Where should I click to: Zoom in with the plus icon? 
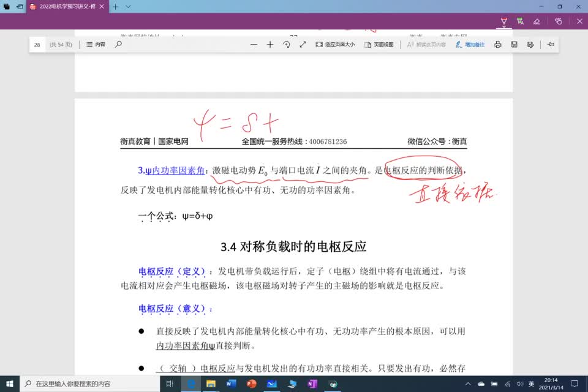click(270, 45)
